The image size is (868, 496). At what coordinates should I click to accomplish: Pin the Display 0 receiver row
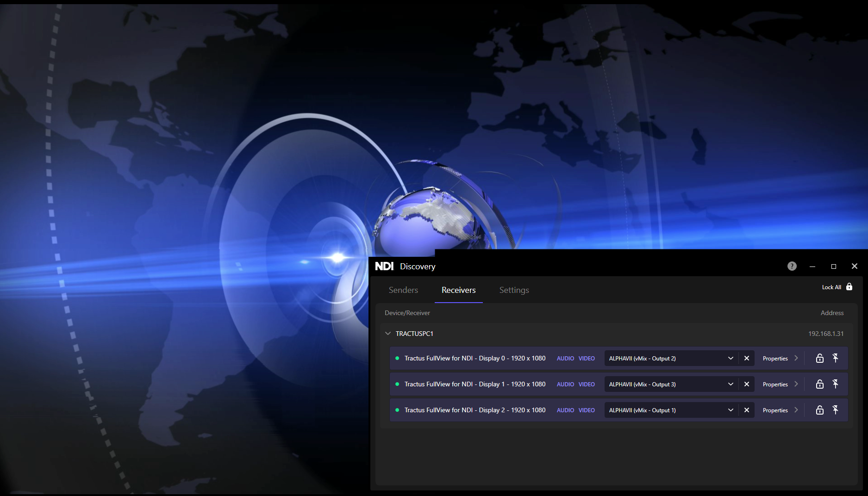point(836,358)
